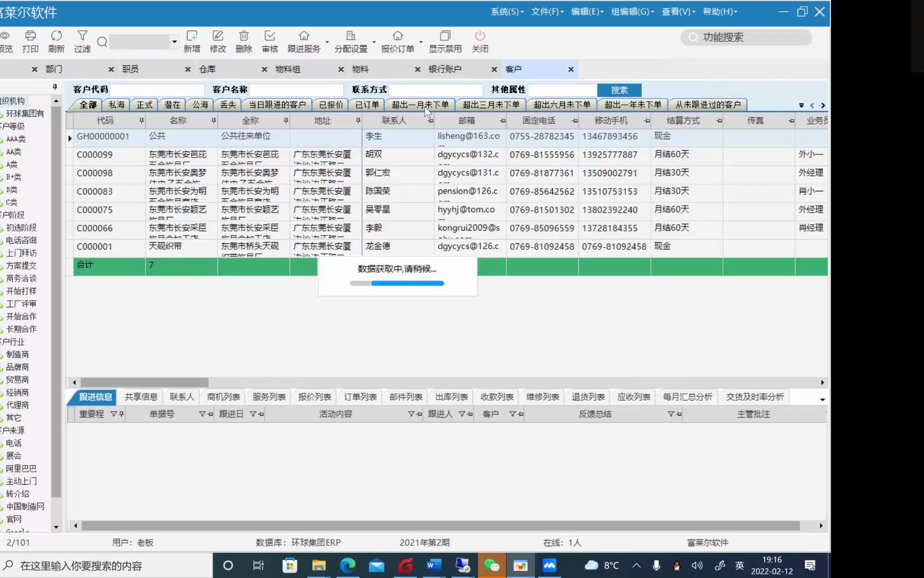
Task: Open the 重要程 column filter funnel
Action: coord(113,414)
